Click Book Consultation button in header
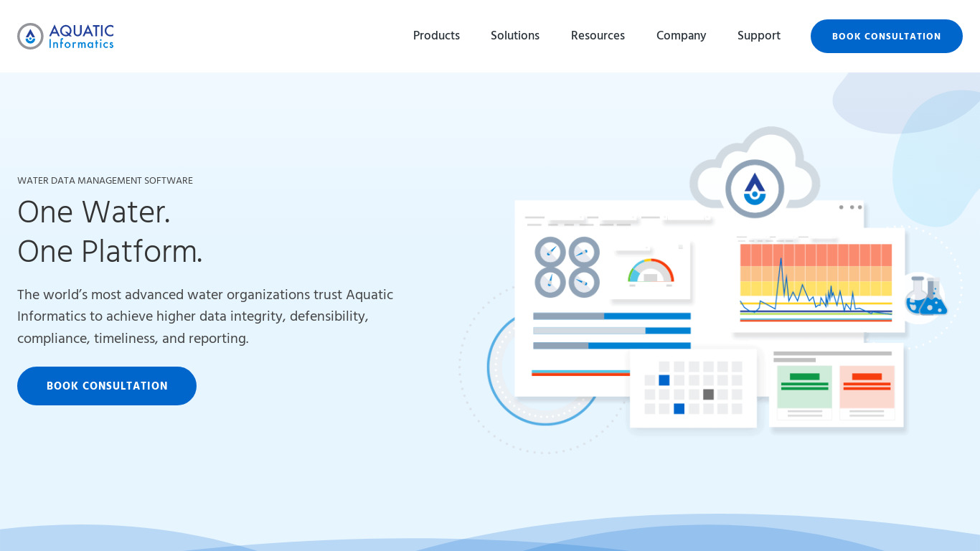This screenshot has width=980, height=551. point(887,36)
